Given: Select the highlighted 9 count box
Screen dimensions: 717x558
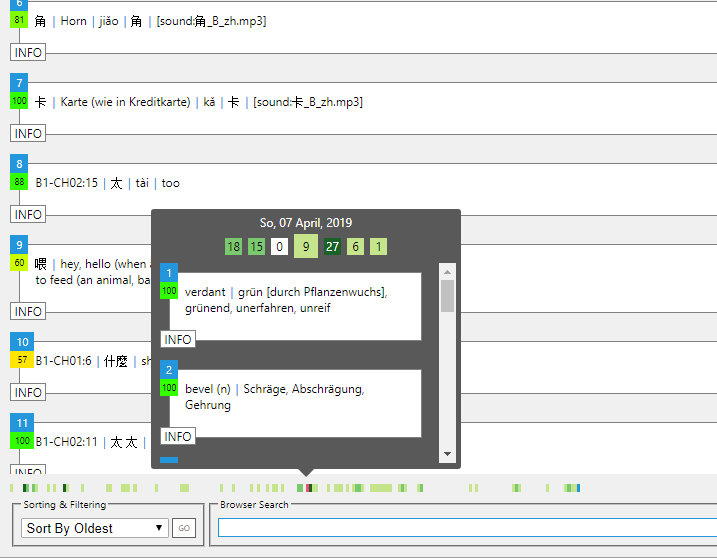Looking at the screenshot, I should point(306,246).
